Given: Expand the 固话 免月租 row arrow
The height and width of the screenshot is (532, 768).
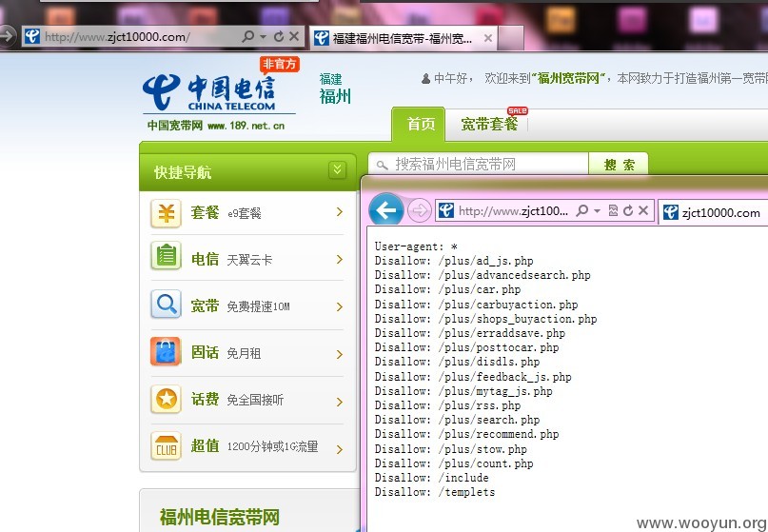Looking at the screenshot, I should click(x=340, y=354).
